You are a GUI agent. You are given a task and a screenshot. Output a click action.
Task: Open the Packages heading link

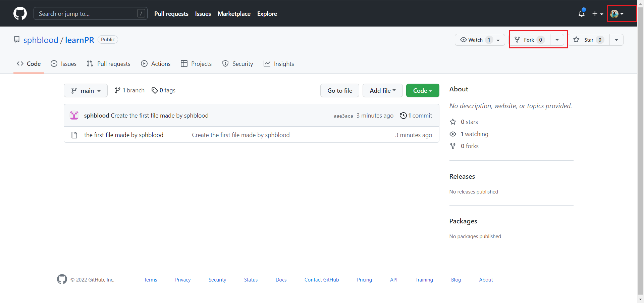pyautogui.click(x=463, y=221)
